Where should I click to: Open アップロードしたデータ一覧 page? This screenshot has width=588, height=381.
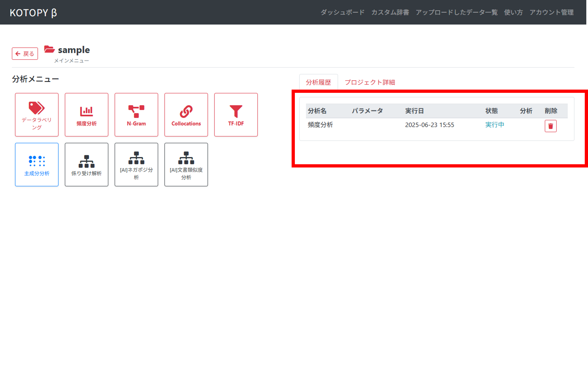tap(456, 12)
